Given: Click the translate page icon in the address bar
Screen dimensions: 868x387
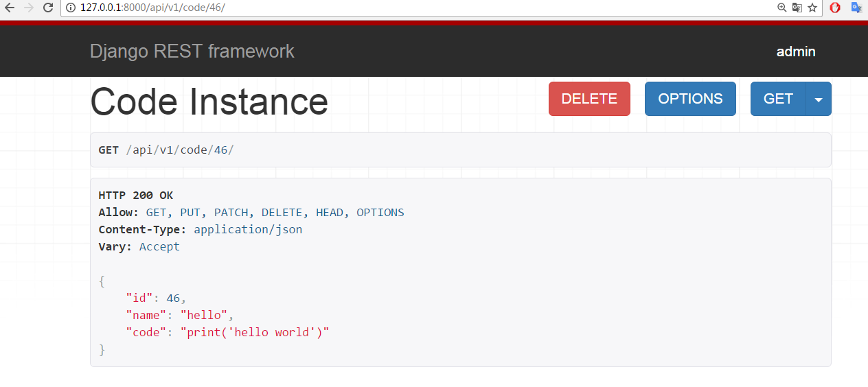Looking at the screenshot, I should (x=797, y=8).
